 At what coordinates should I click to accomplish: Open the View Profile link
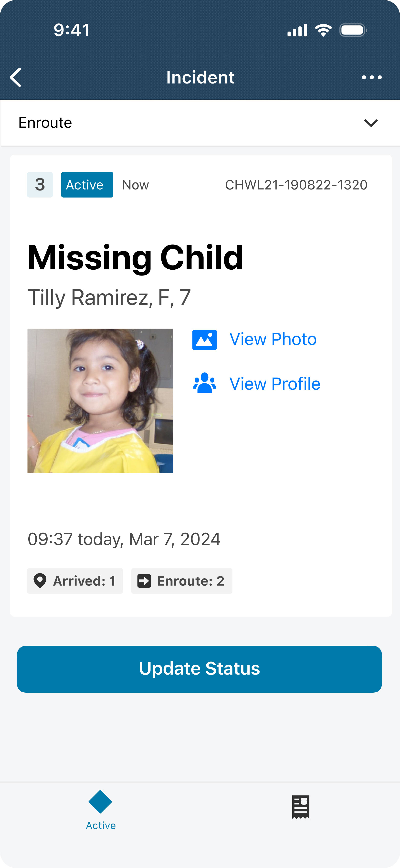(x=275, y=384)
